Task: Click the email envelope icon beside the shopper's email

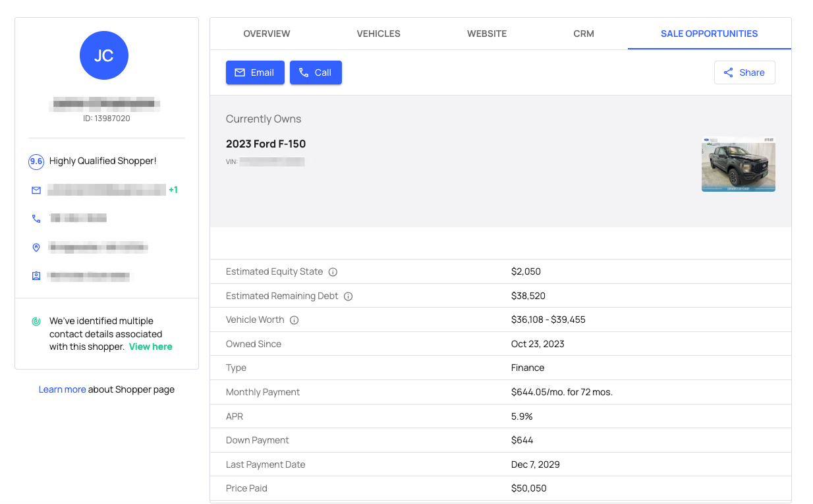Action: (36, 190)
